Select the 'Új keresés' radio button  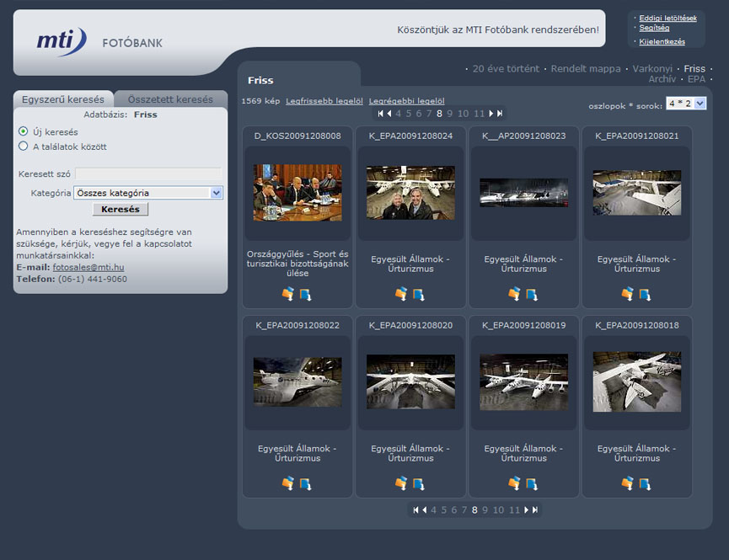click(x=24, y=132)
